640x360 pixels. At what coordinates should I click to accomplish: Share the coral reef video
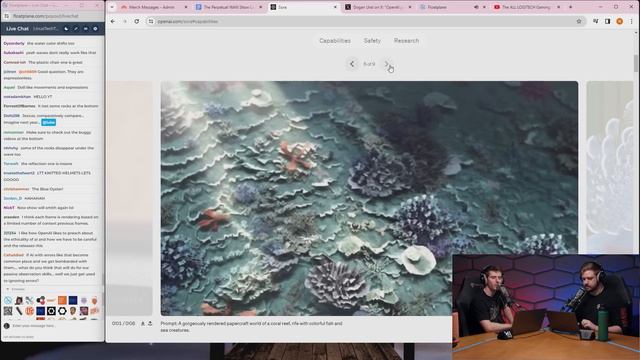click(x=150, y=324)
